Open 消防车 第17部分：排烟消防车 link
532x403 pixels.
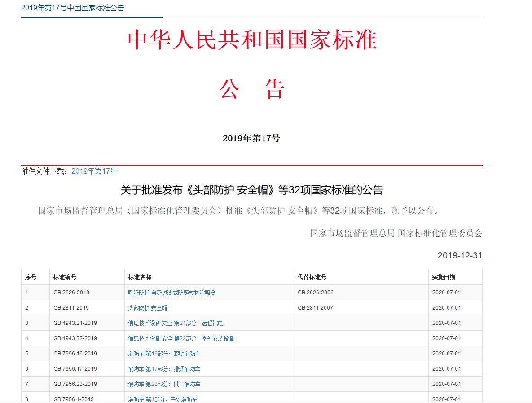tap(164, 369)
